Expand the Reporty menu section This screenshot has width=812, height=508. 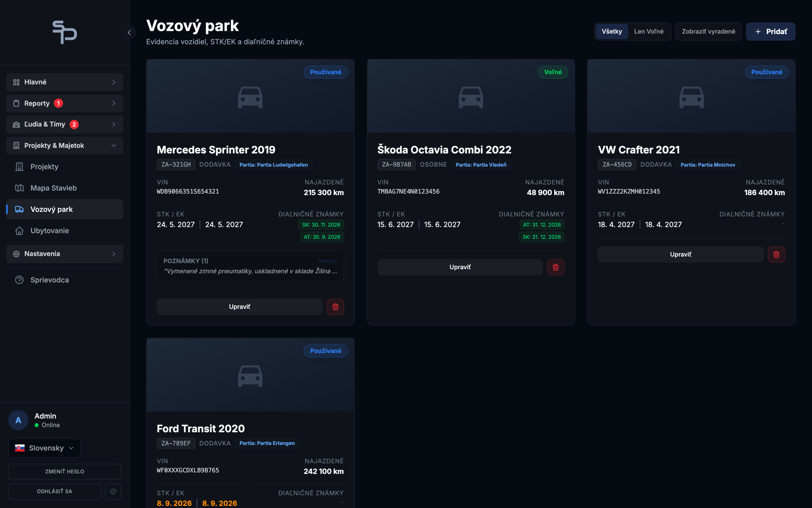65,103
